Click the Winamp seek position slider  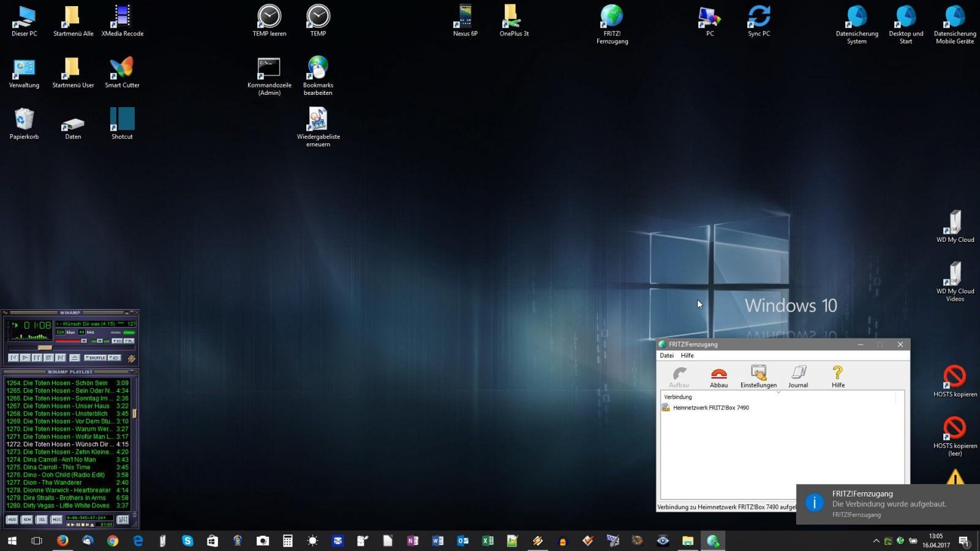pyautogui.click(x=45, y=348)
